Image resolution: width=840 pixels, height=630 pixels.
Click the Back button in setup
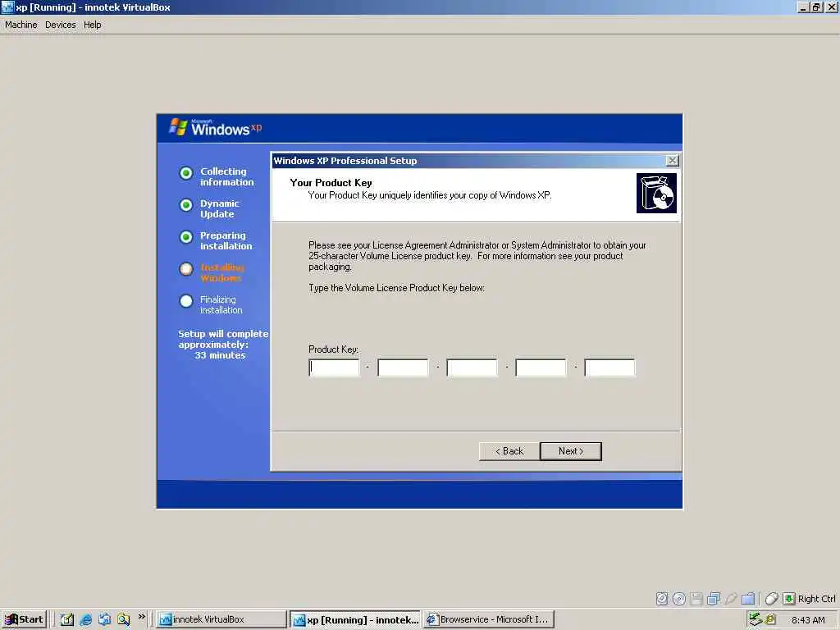(509, 451)
